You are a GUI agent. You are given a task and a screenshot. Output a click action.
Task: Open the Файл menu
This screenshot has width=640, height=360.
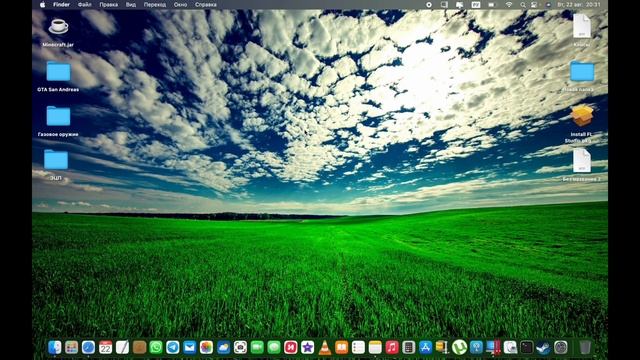[84, 5]
